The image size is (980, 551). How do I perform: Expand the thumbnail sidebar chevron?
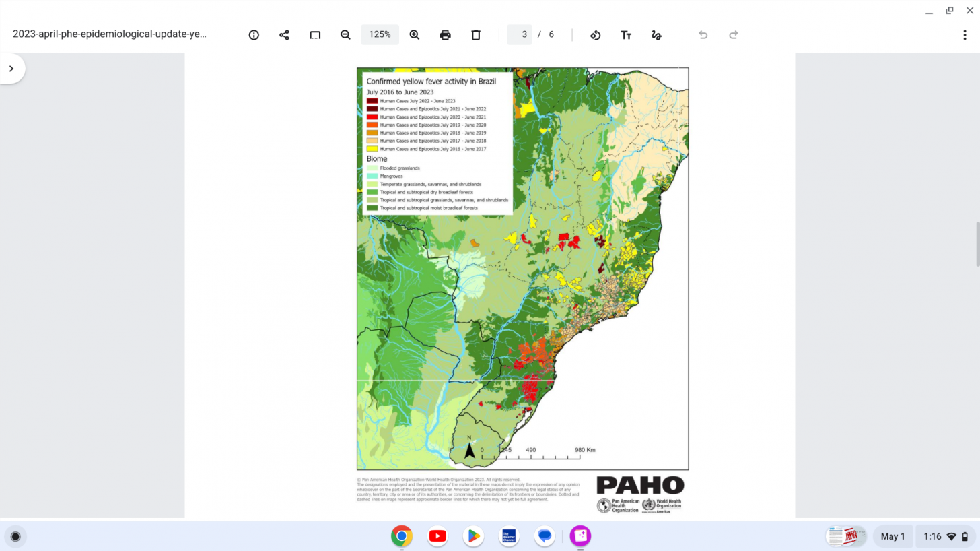[11, 69]
